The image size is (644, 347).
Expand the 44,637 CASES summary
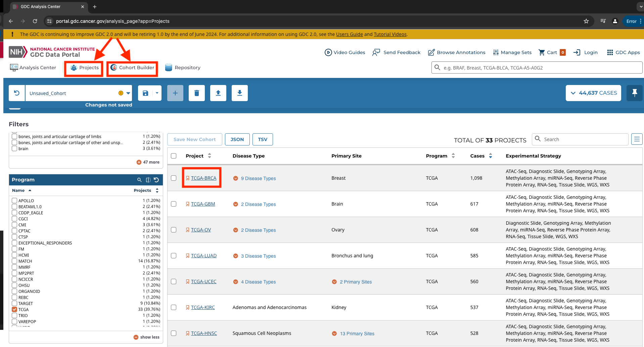click(x=593, y=93)
